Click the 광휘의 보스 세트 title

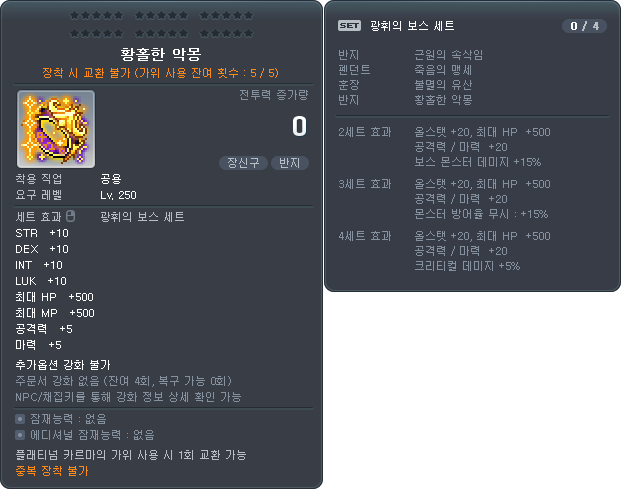(412, 26)
